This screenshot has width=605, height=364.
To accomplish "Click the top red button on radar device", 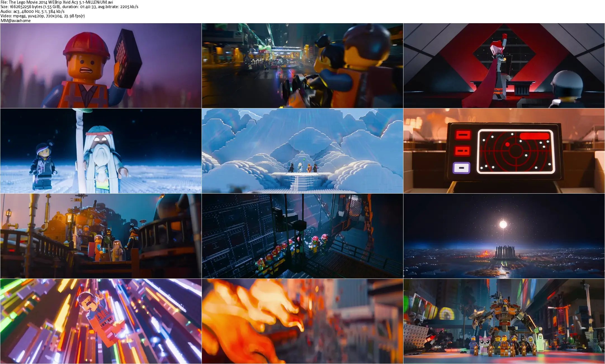I will click(463, 135).
